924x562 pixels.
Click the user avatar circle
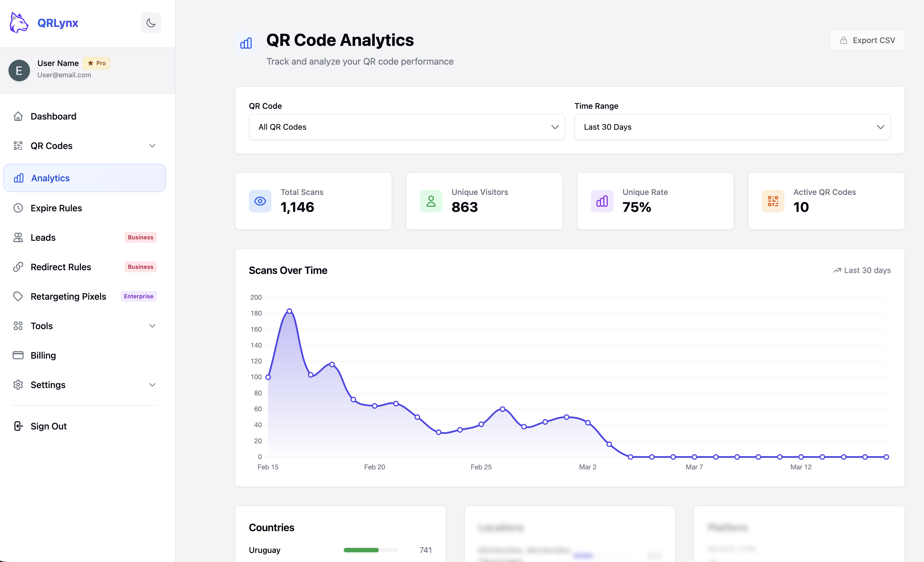19,70
